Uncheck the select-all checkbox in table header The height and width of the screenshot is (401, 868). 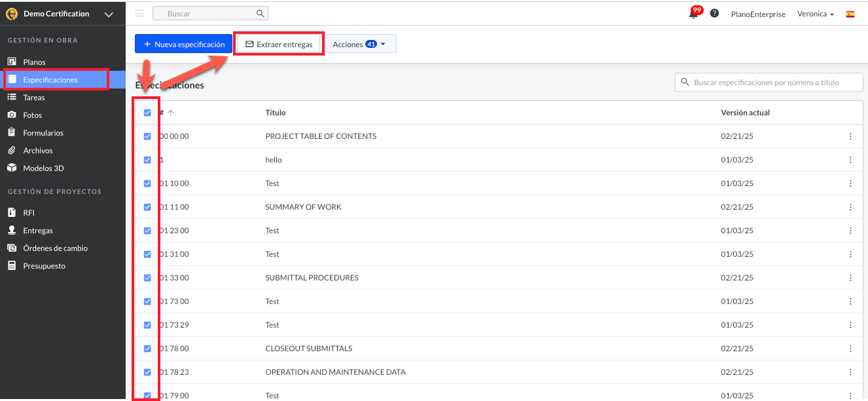coord(147,113)
